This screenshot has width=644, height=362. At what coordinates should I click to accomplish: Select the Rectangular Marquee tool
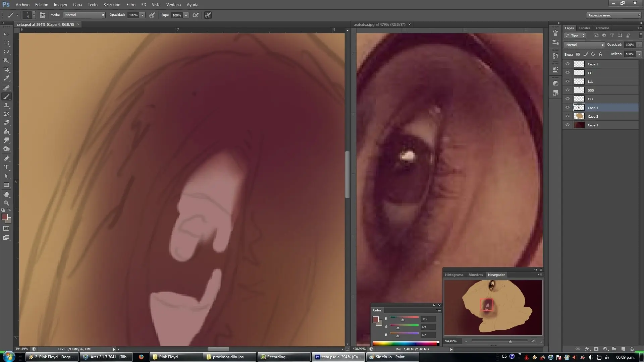click(x=6, y=43)
